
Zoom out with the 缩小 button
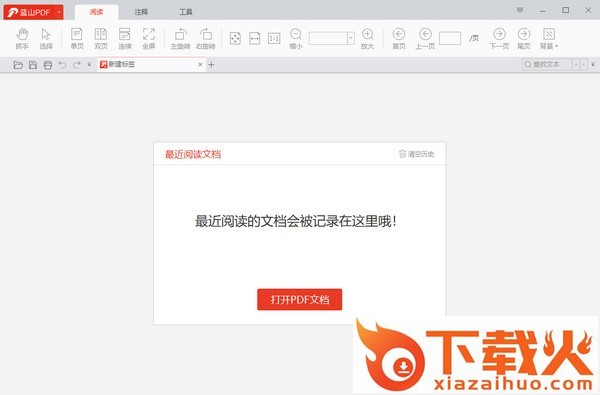click(295, 38)
